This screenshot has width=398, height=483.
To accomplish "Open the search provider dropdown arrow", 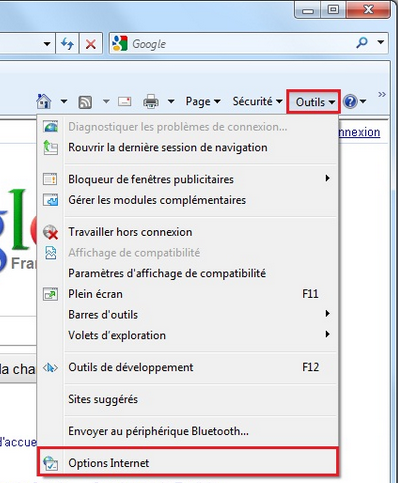I will click(x=381, y=42).
